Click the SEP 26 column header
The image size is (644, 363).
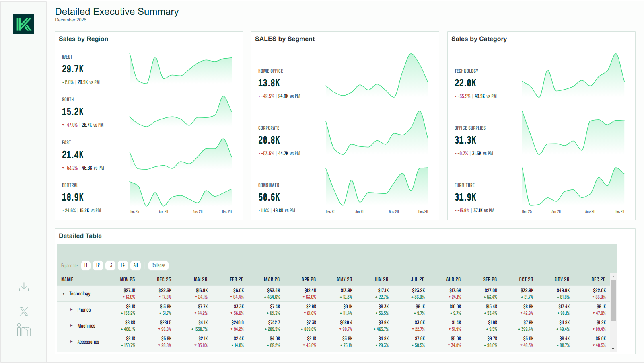point(490,279)
